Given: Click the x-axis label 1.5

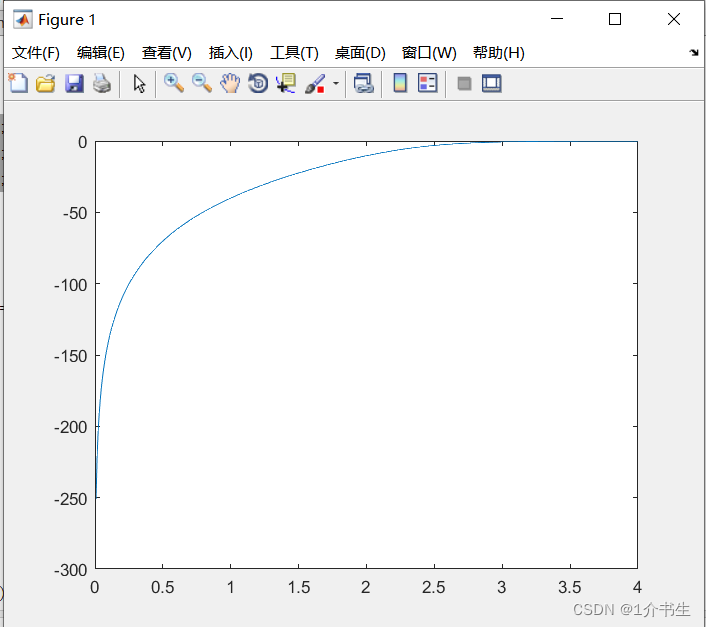Looking at the screenshot, I should coord(299,587).
